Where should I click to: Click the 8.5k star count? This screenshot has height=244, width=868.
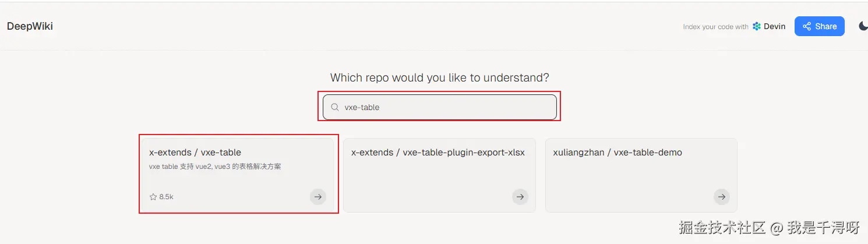tap(167, 197)
